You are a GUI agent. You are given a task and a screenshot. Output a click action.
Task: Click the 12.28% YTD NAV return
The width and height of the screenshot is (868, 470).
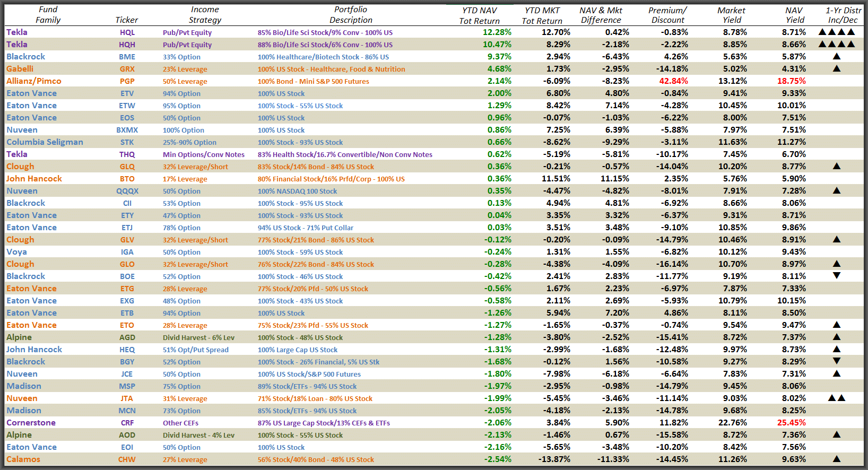tap(497, 32)
